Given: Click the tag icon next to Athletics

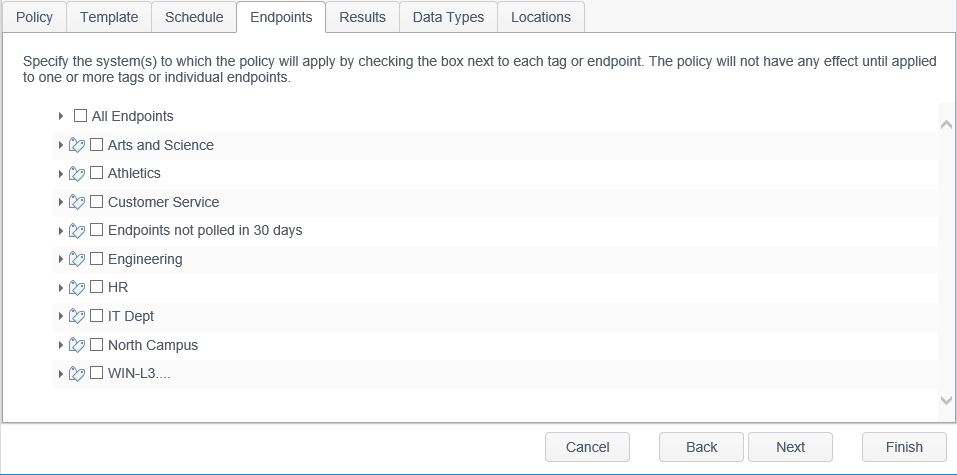Looking at the screenshot, I should [77, 174].
